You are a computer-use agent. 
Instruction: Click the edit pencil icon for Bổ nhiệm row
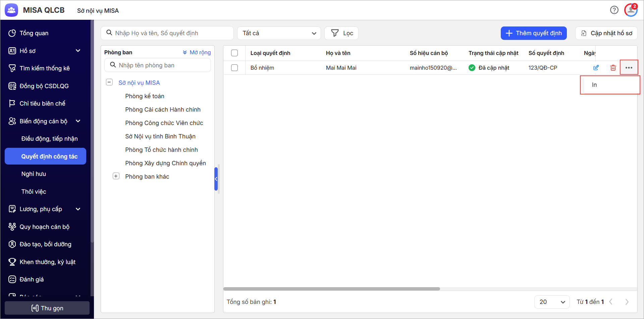(596, 68)
